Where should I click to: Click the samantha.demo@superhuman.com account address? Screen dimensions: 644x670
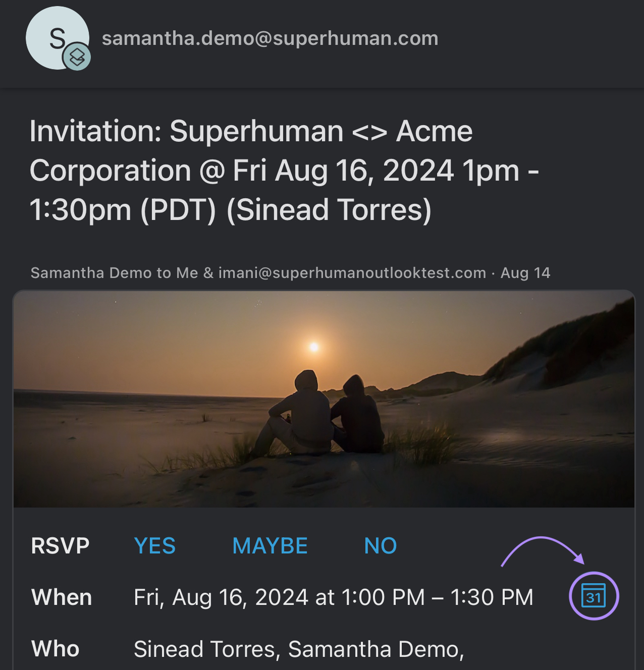(x=270, y=38)
